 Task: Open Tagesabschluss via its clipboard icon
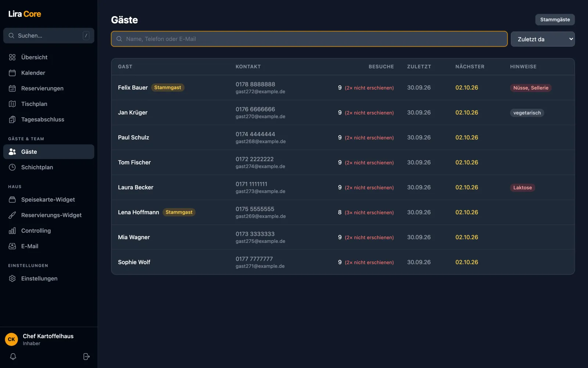pyautogui.click(x=12, y=119)
